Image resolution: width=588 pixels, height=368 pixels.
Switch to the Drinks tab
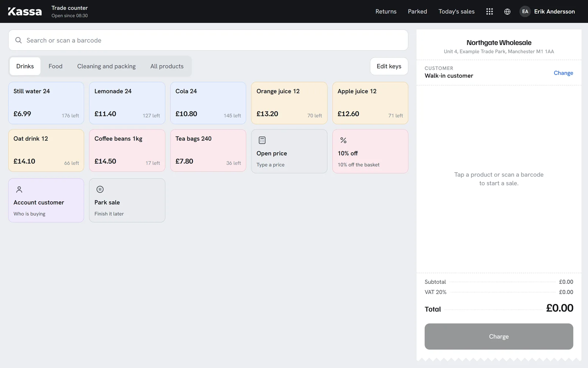(25, 66)
